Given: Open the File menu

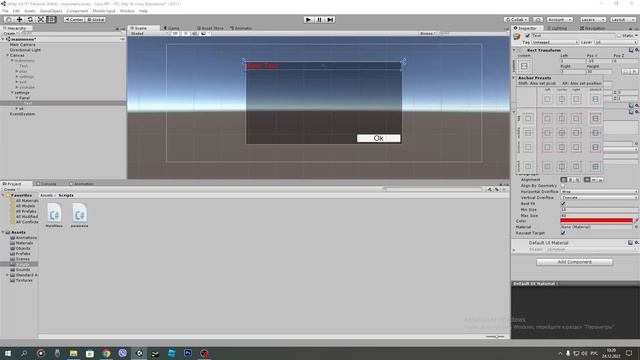Looking at the screenshot, I should click(5, 11).
